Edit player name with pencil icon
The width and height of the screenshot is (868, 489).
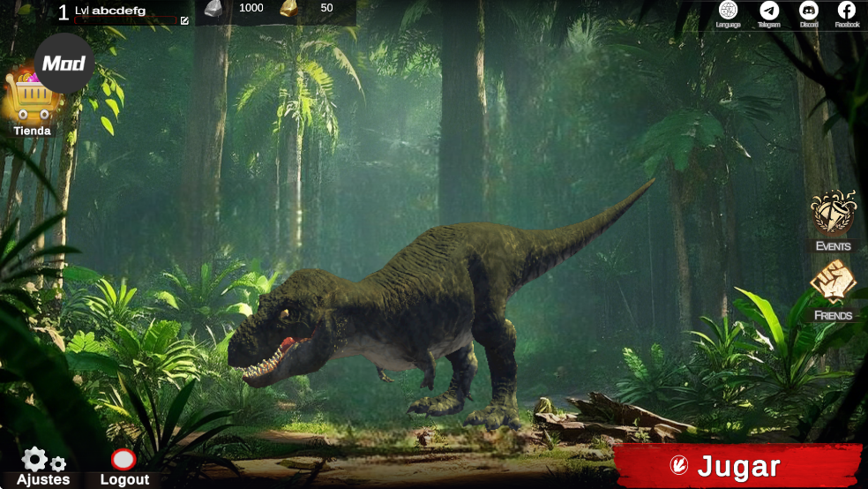(184, 20)
